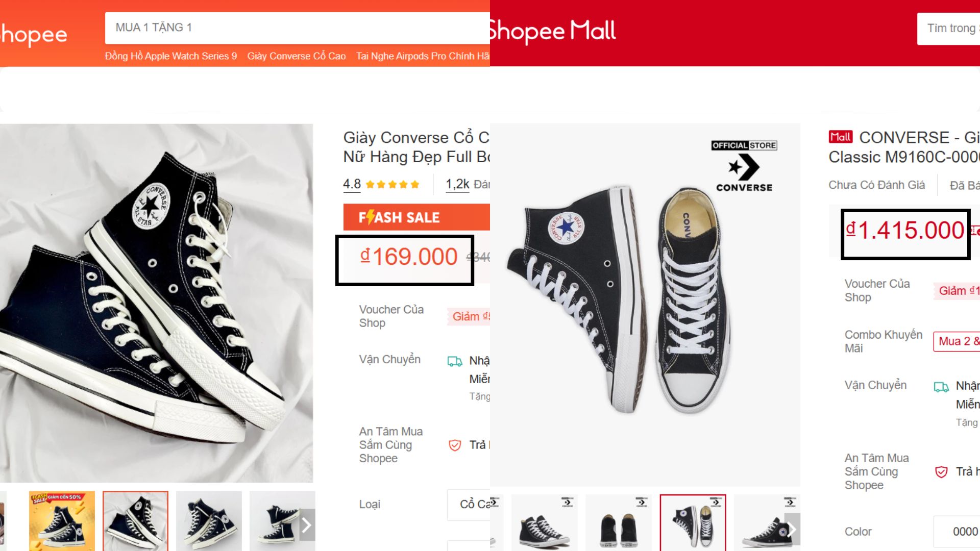
Task: Open the 1,2k Đánh Giá reviews link
Action: click(x=457, y=184)
